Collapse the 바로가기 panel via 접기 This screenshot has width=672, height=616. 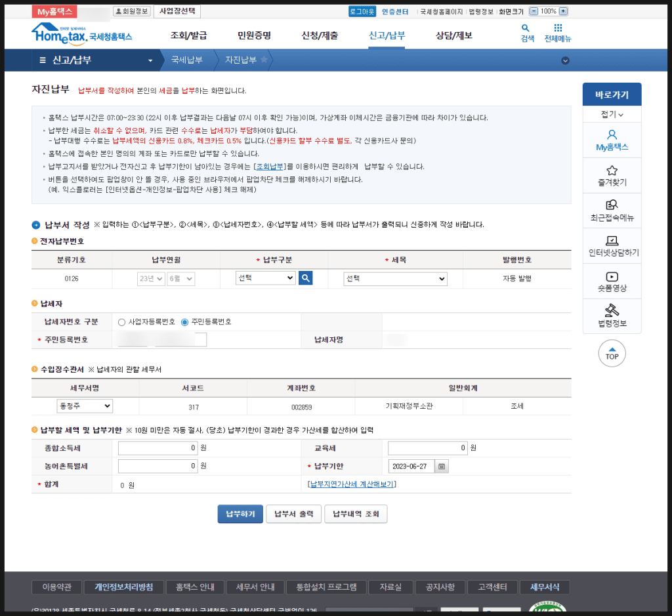tap(612, 114)
